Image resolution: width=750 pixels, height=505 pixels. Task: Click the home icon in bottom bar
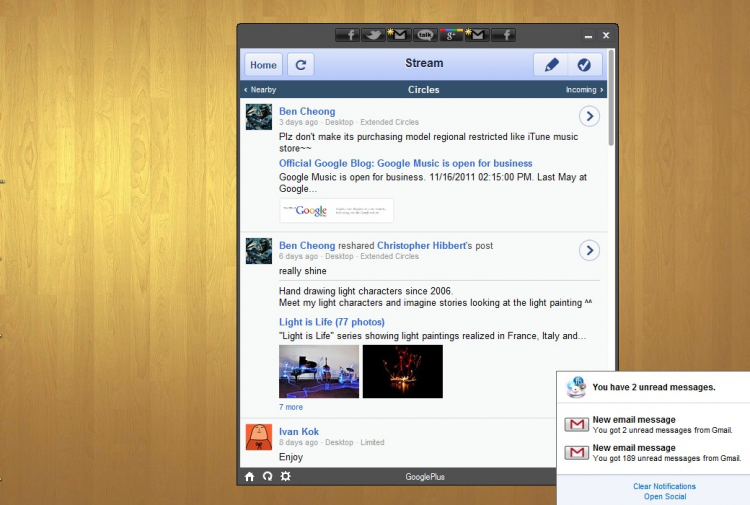[x=250, y=477]
